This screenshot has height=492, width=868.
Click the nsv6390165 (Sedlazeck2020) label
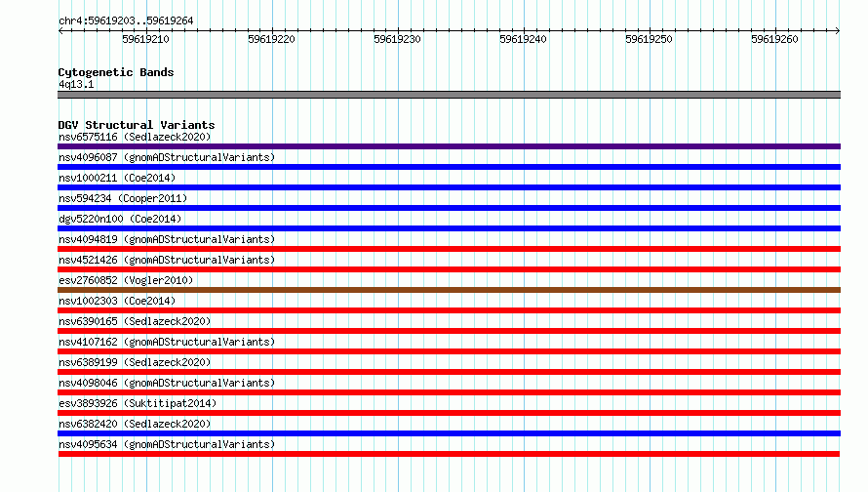tap(135, 321)
